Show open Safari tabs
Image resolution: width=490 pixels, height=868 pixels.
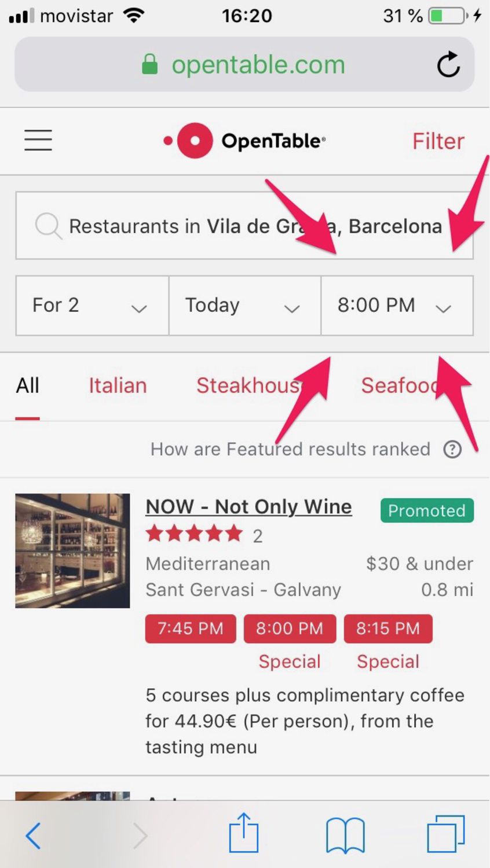(445, 834)
